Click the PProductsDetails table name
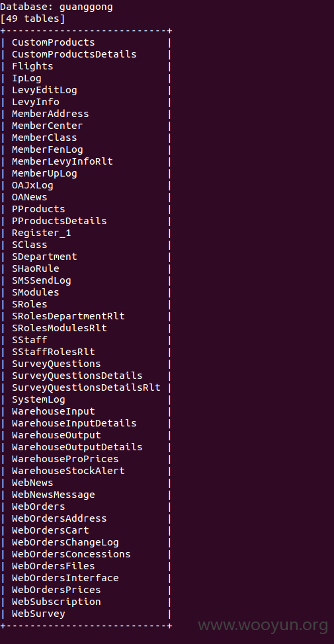The width and height of the screenshot is (334, 644). 59,221
